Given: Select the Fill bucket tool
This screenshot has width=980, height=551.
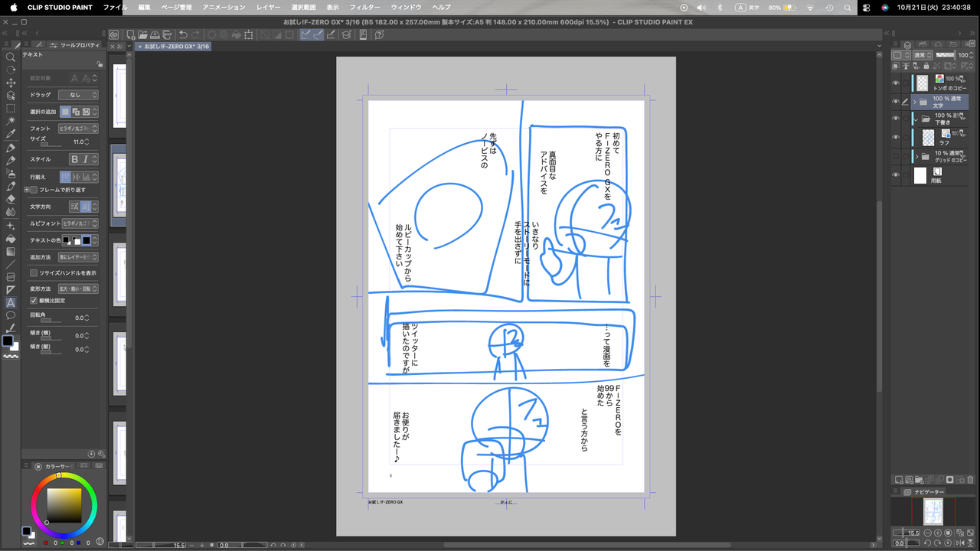Looking at the screenshot, I should [x=11, y=238].
